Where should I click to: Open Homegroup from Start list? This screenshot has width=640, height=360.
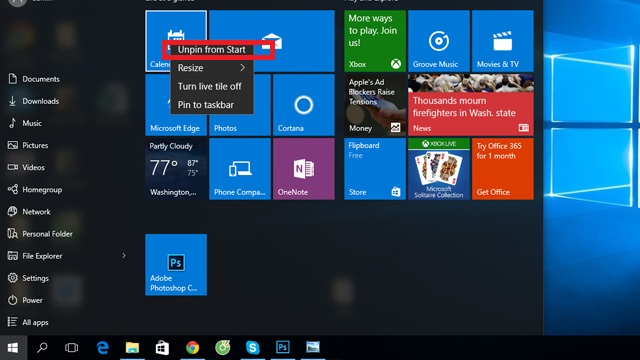pos(35,189)
